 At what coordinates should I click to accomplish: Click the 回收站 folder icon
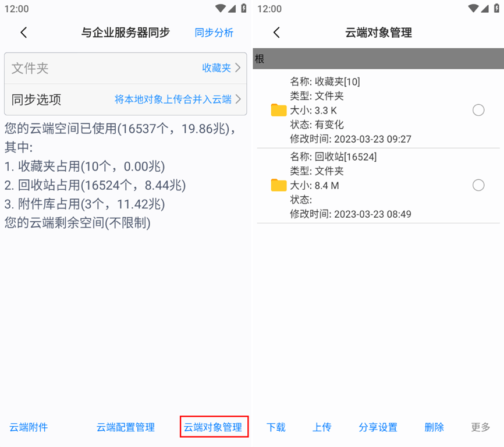pos(279,185)
